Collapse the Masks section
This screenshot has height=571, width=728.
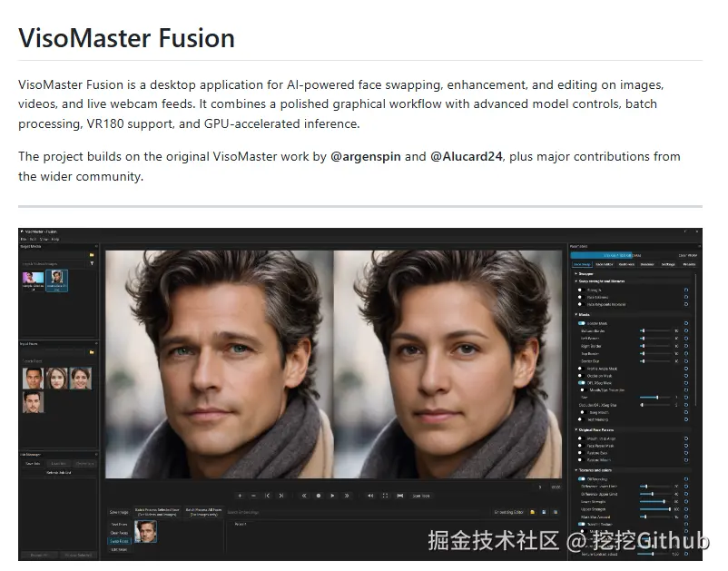pos(576,314)
